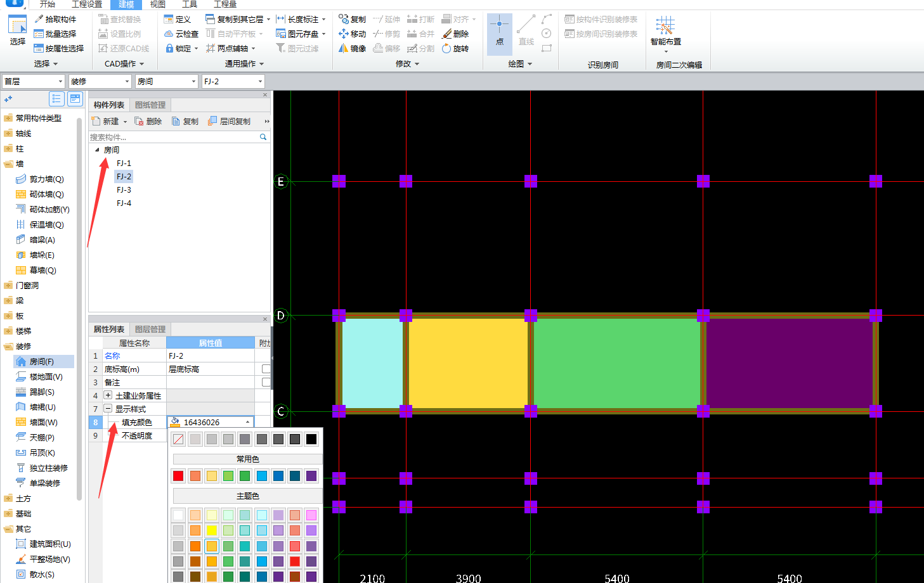924x583 pixels.
Task: Select the 旋转 rotate tool
Action: [x=455, y=48]
